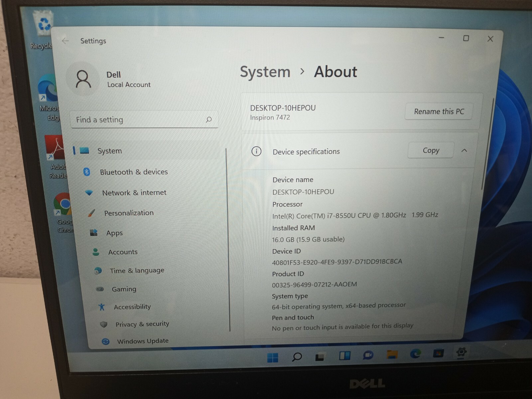Viewport: 532px width, 399px height.
Task: Click the Bluetooth icon in sidebar
Action: tap(87, 172)
